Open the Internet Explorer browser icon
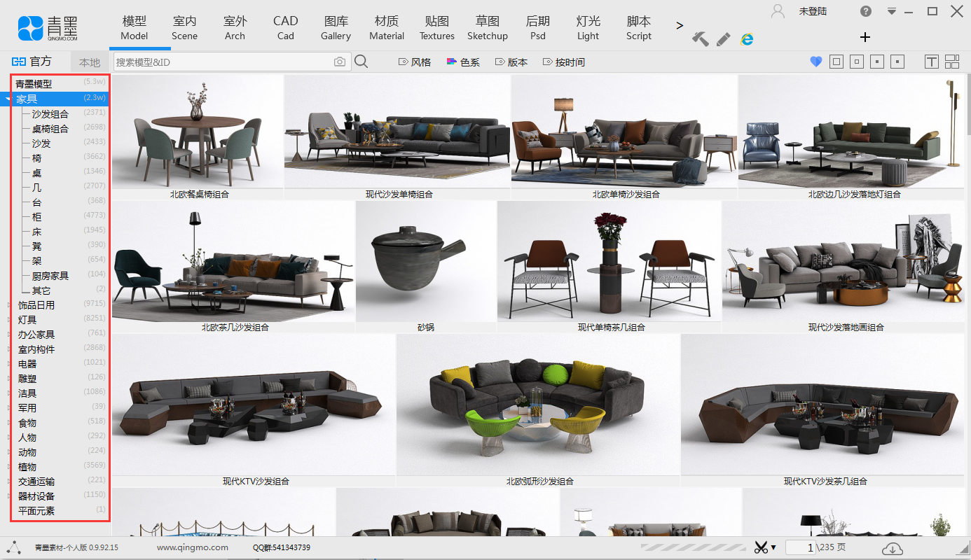 (748, 39)
